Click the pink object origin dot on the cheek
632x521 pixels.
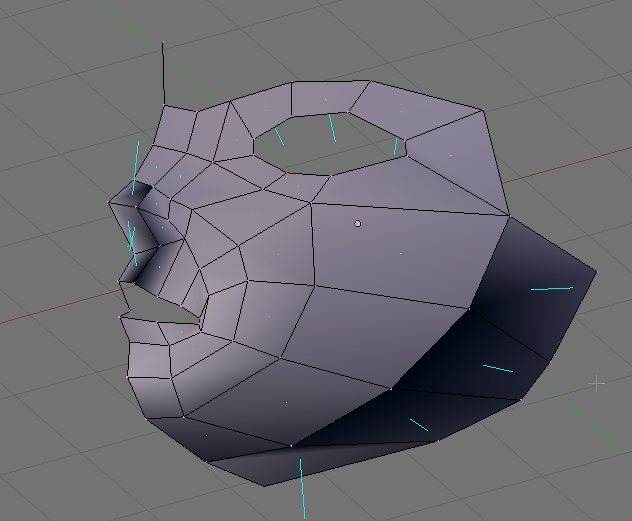coord(358,224)
